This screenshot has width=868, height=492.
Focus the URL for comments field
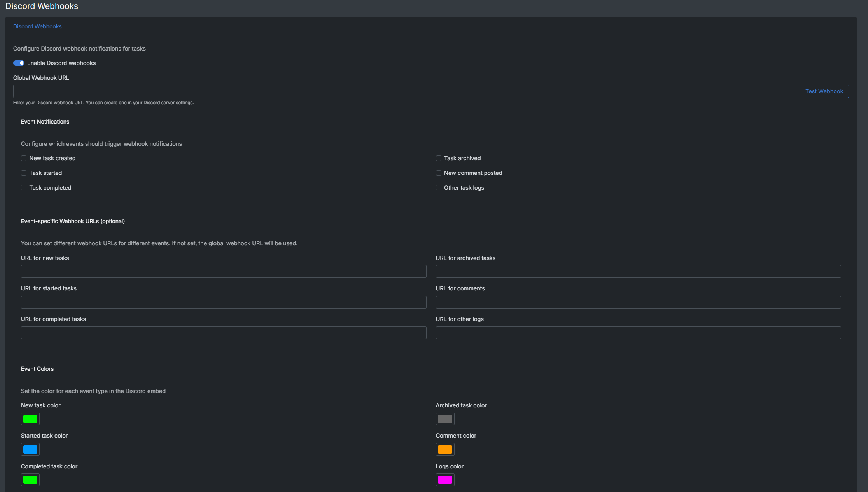point(638,302)
